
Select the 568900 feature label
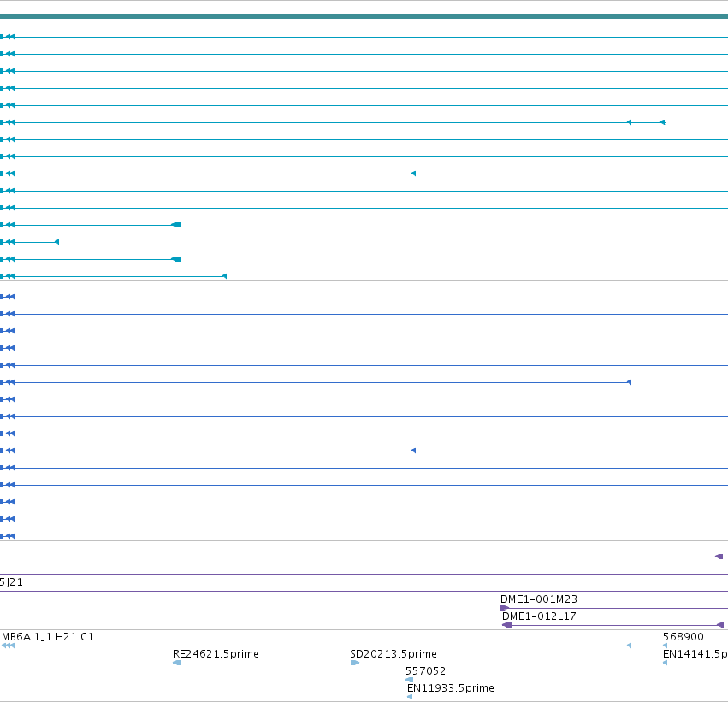coord(683,636)
